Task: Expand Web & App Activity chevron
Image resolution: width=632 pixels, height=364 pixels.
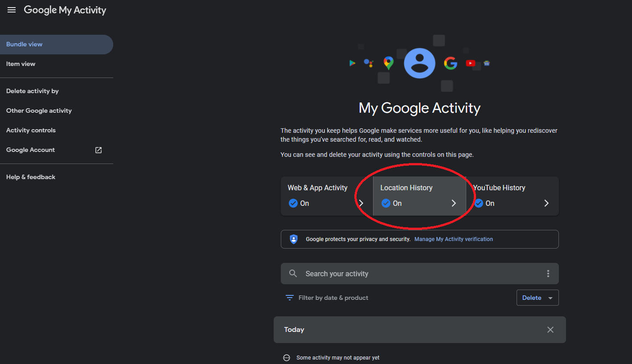Action: 361,203
